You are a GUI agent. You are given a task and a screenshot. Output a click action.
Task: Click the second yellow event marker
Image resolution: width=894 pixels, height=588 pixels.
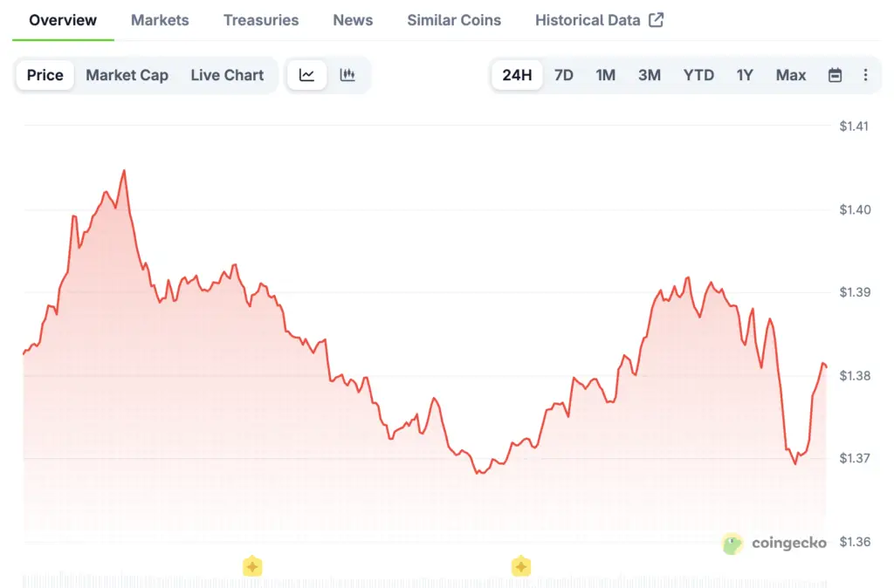(520, 566)
